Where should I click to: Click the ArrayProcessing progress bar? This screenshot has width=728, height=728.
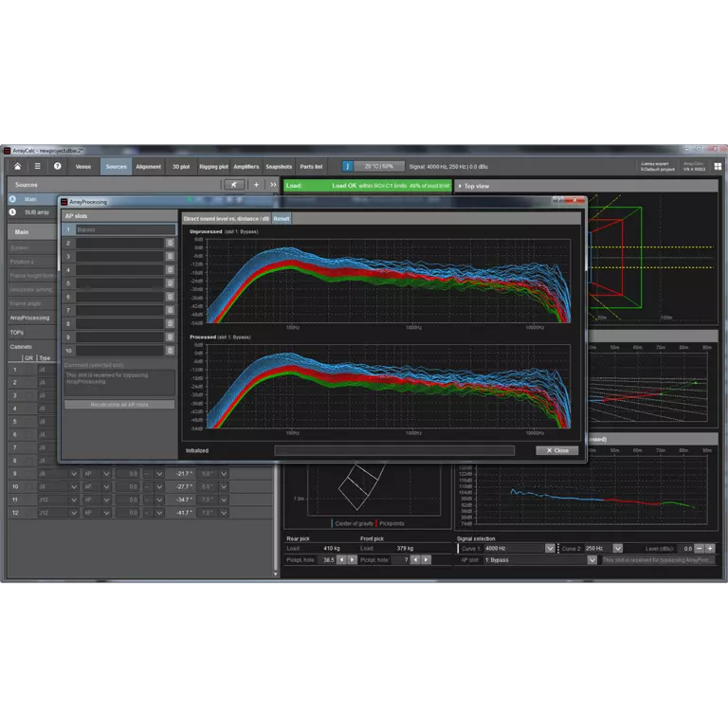pos(394,450)
